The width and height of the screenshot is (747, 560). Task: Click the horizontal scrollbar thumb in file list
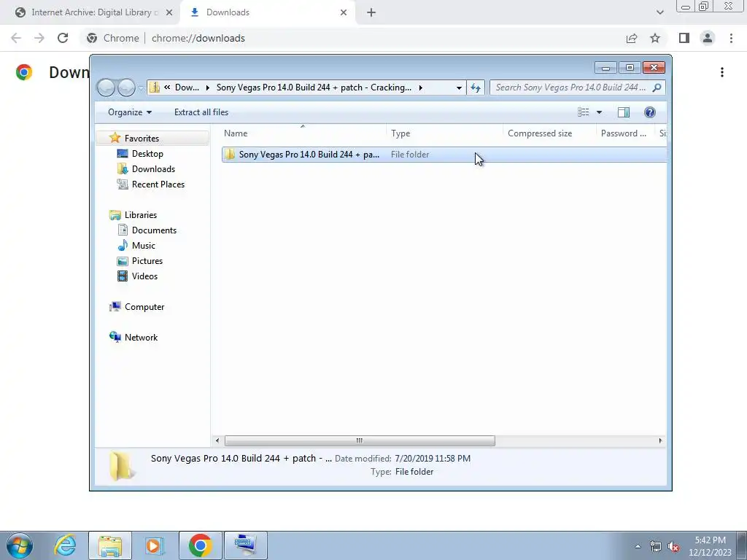[x=360, y=440]
